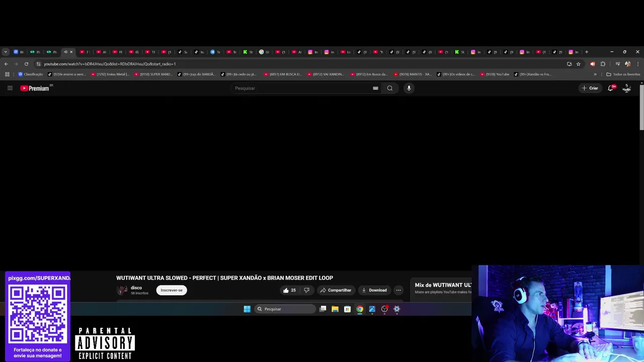Screen dimensions: 644x362
Task: Open the '(99+)Os vídeos de c...' bookmark
Action: tap(456, 74)
